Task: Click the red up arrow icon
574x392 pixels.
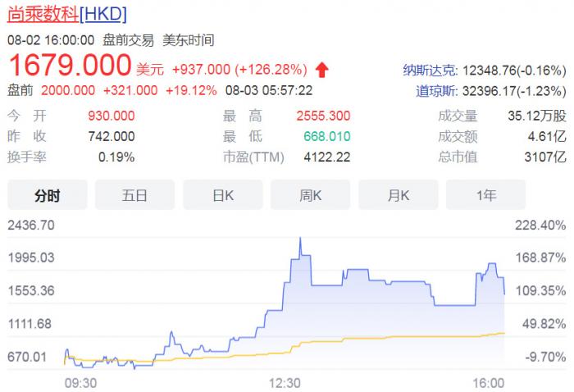Action: [322, 68]
